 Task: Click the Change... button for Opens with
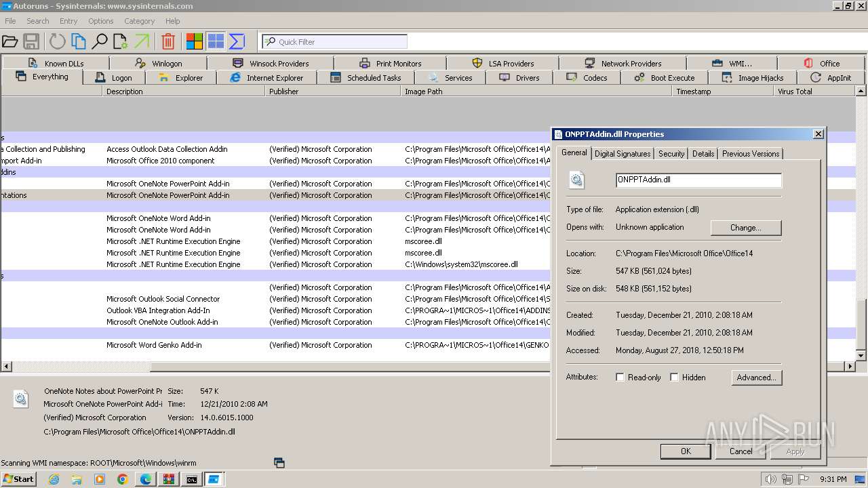pos(746,228)
